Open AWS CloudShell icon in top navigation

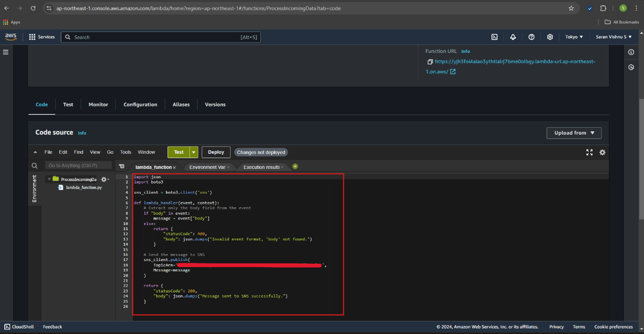494,37
